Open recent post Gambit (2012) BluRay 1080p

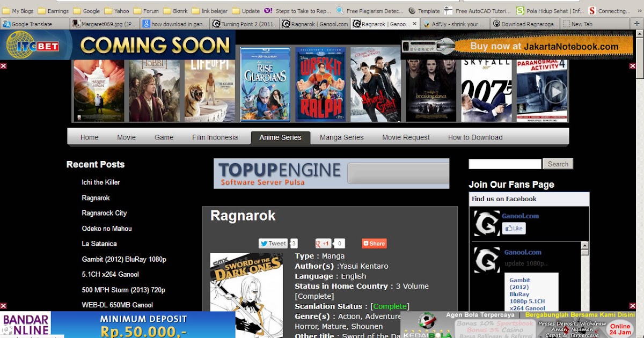click(124, 259)
